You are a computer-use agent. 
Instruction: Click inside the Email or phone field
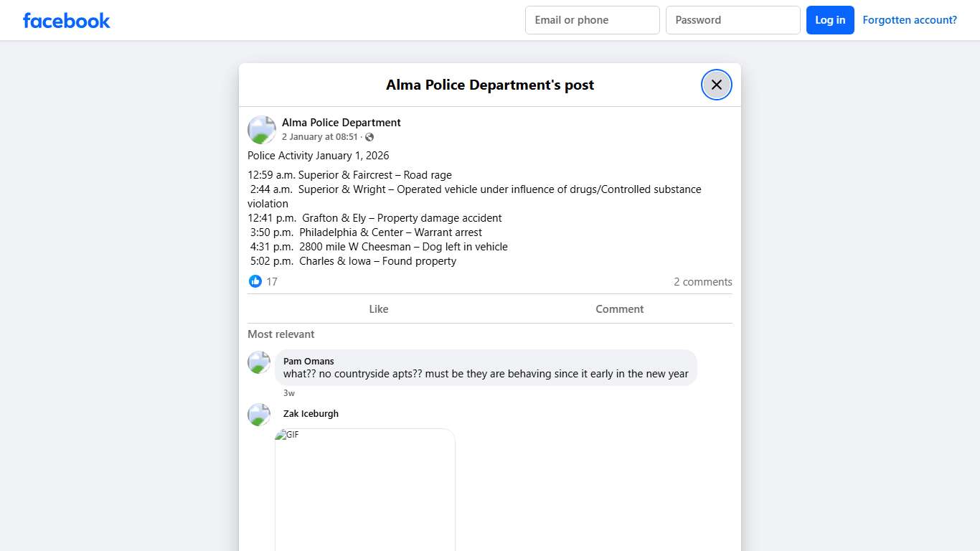[x=592, y=19]
